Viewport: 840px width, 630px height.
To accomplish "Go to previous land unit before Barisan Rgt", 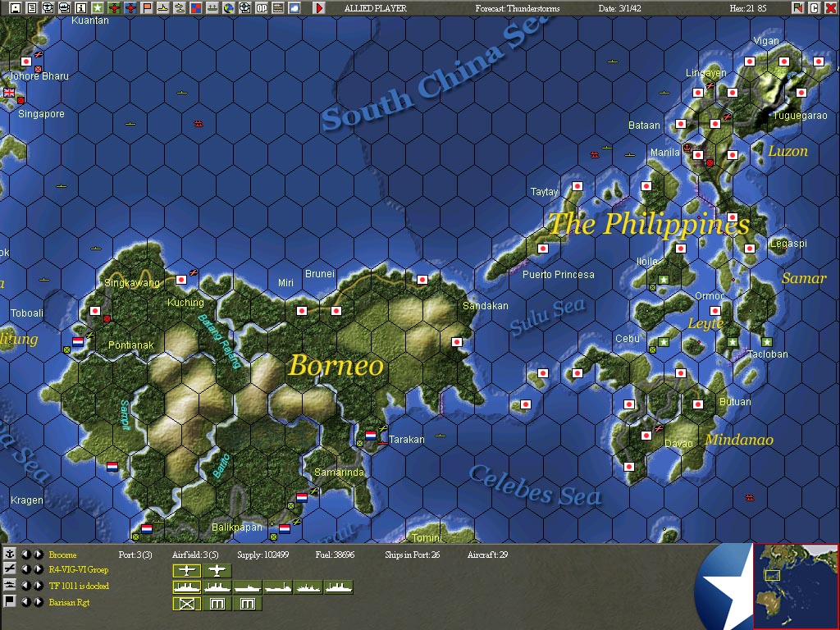I will point(25,601).
